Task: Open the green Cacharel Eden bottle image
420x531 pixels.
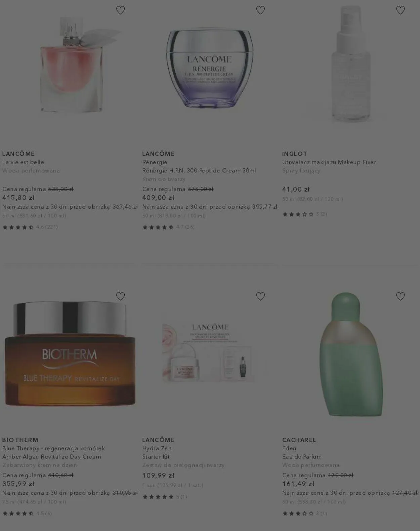Action: [x=350, y=354]
